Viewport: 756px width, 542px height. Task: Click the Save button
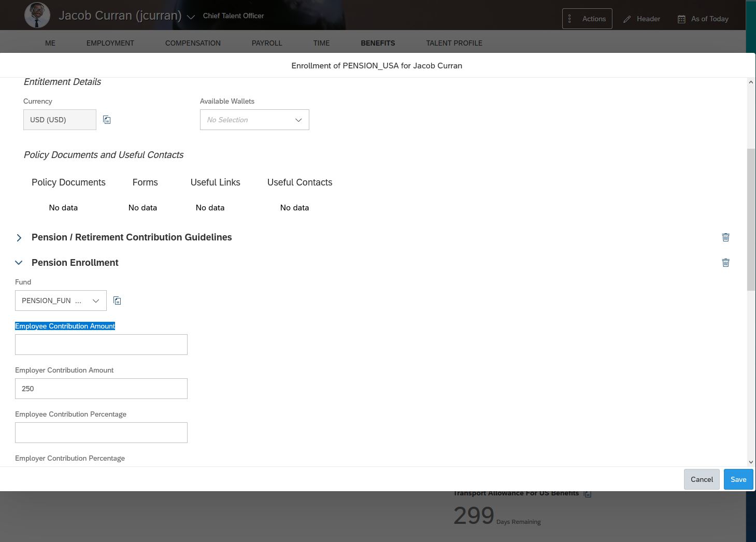738,479
